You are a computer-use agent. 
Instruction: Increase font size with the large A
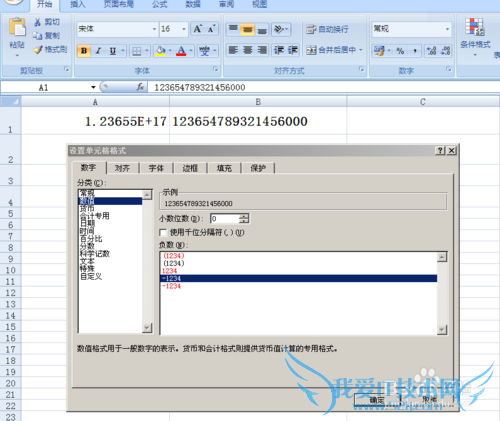[198, 29]
